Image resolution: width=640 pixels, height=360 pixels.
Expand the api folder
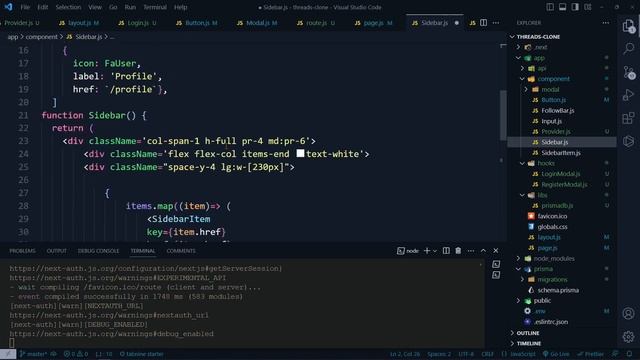point(522,69)
